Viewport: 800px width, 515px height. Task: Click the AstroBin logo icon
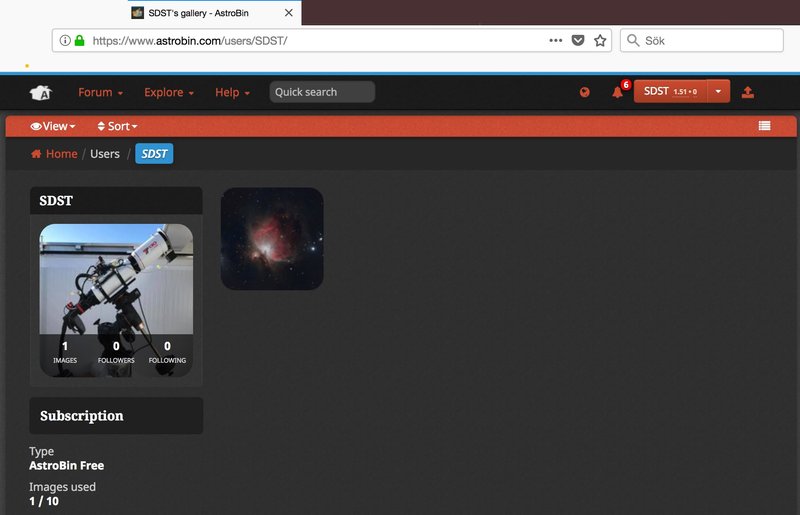(x=40, y=92)
